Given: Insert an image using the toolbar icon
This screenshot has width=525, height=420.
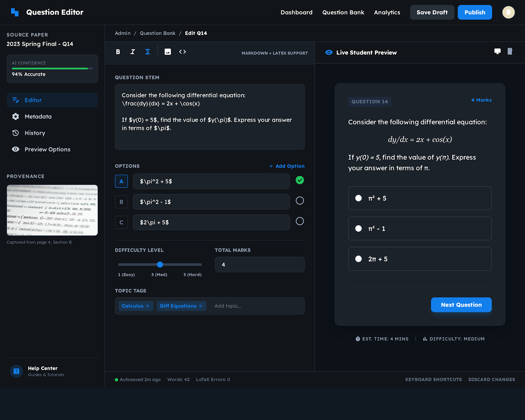Looking at the screenshot, I should coord(168,52).
